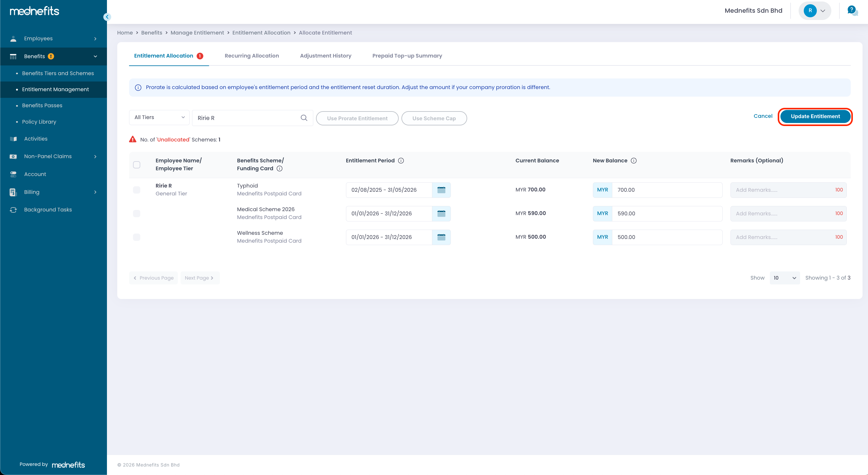
Task: Open calendar picker for Typhoid entitlement period
Action: point(441,190)
